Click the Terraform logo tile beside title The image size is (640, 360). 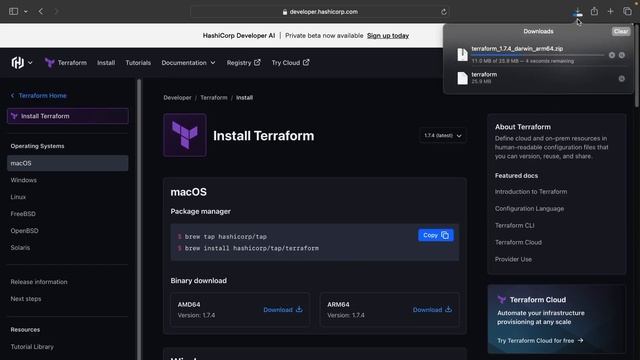coord(185,135)
